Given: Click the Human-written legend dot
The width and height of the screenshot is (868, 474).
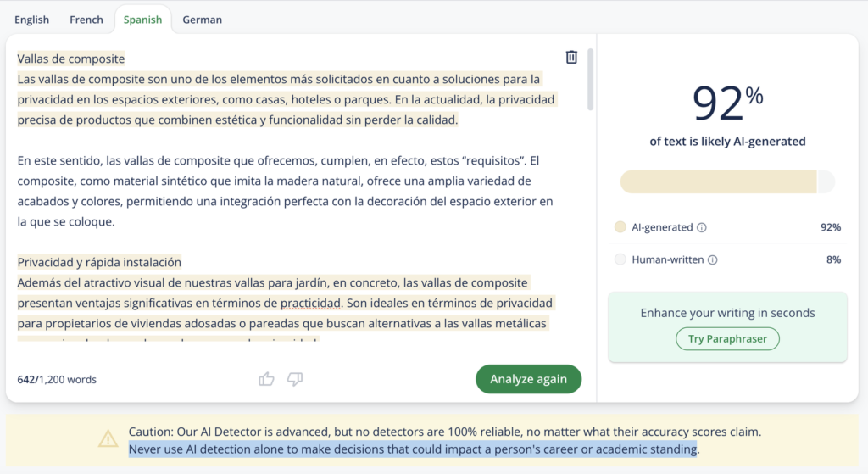Looking at the screenshot, I should coord(620,259).
